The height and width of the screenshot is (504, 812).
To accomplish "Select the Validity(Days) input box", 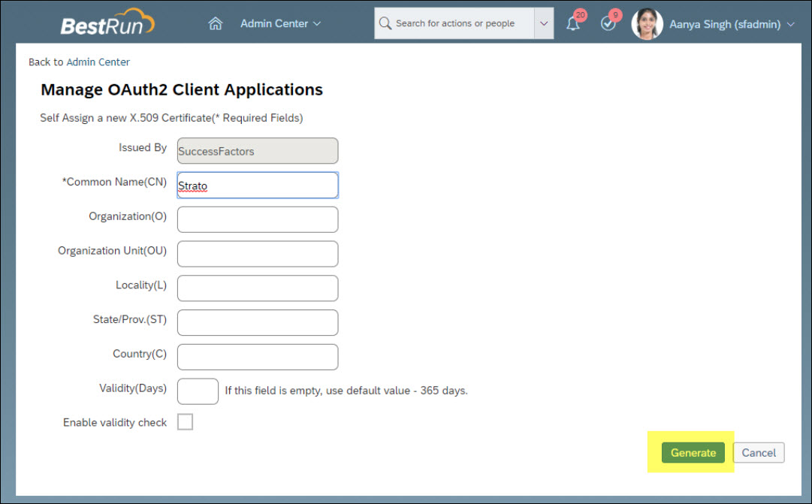I will (x=198, y=391).
